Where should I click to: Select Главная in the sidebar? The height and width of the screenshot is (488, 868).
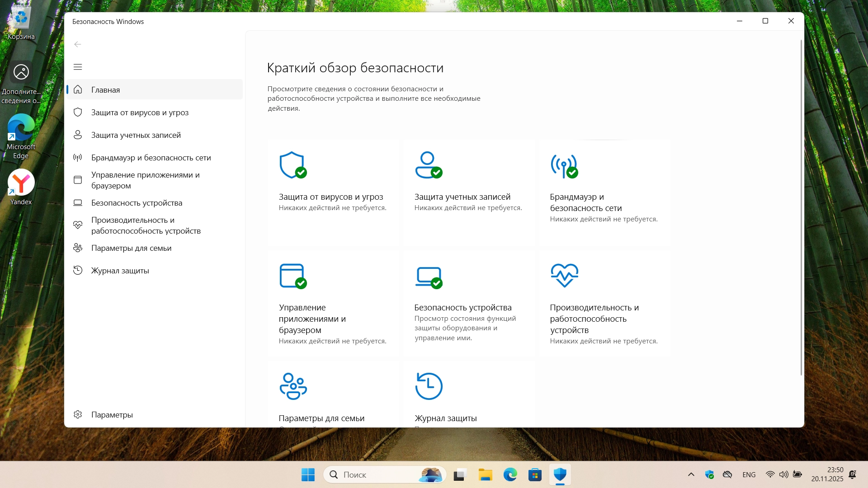click(x=106, y=89)
